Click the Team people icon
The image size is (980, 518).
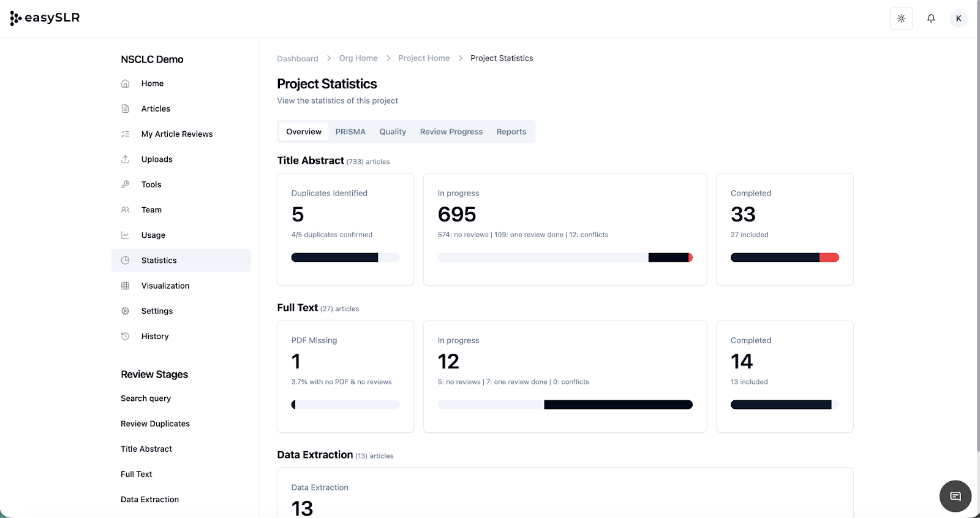coord(126,210)
